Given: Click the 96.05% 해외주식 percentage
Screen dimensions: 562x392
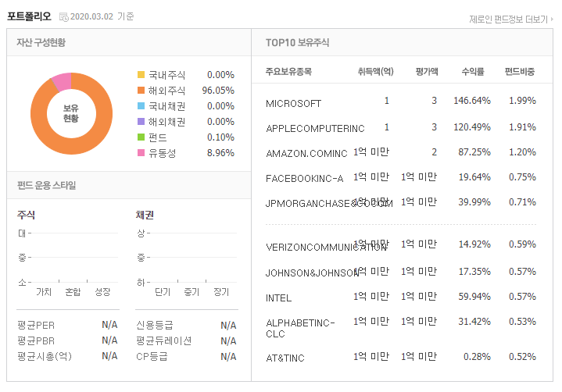Looking at the screenshot, I should pyautogui.click(x=218, y=91).
